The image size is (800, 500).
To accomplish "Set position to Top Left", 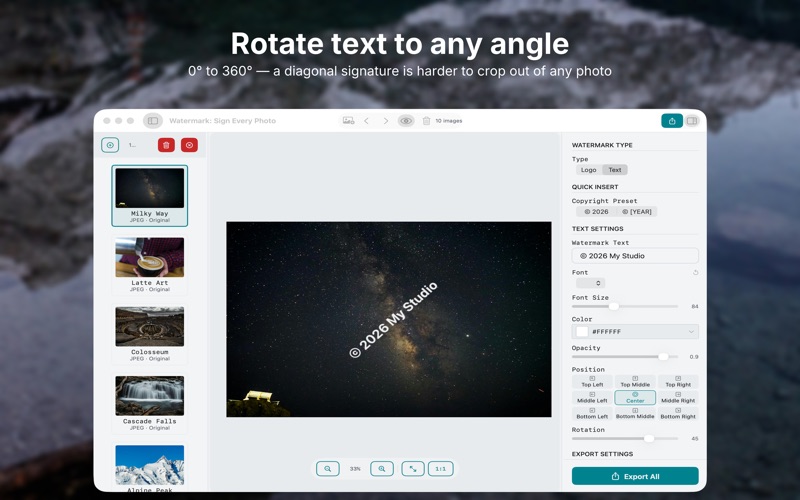I will point(592,382).
